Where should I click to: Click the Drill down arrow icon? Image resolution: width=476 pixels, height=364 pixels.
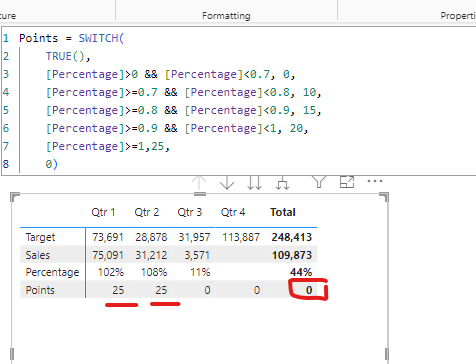[x=227, y=183]
